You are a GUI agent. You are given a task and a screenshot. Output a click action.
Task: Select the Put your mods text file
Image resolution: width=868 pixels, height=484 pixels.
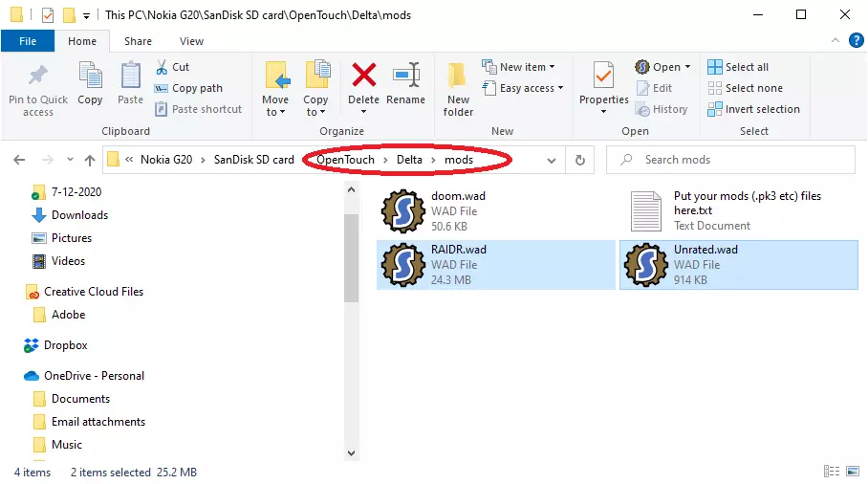coord(738,211)
